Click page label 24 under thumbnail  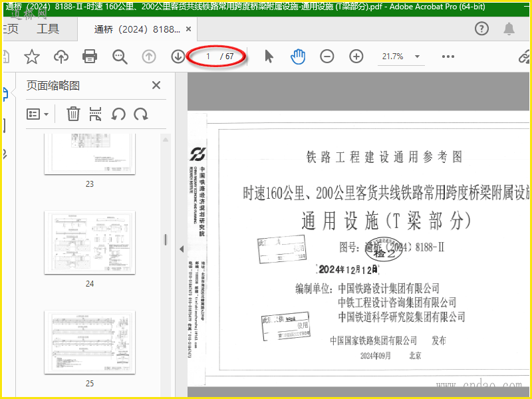tap(90, 284)
